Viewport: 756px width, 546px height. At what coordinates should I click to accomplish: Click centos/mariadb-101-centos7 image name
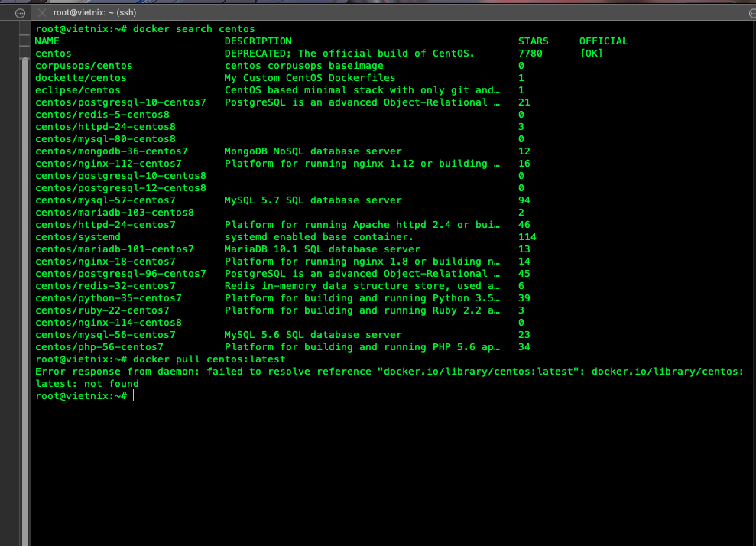(x=114, y=249)
